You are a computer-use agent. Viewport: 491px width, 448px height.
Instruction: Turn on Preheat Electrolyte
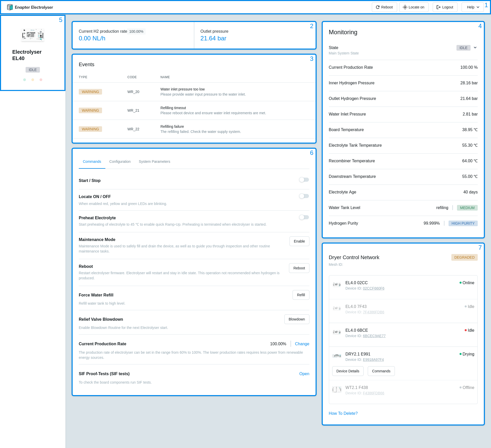[304, 217]
